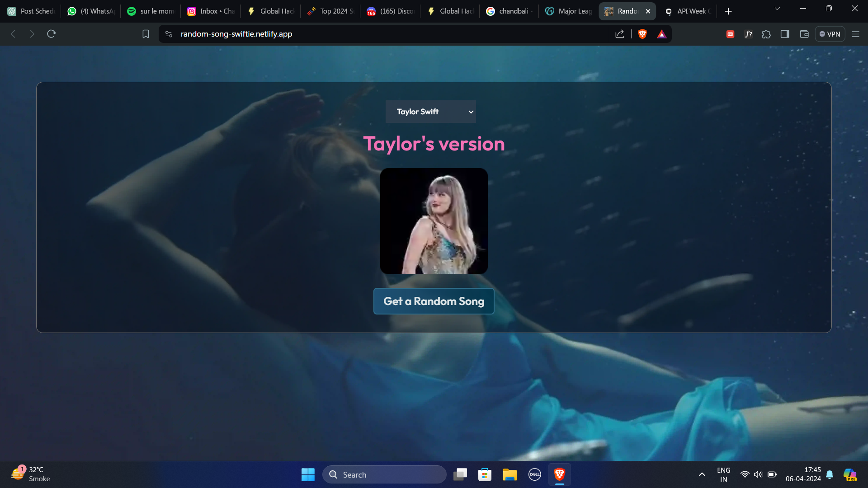
Task: Switch to the API Week tab
Action: pyautogui.click(x=688, y=11)
